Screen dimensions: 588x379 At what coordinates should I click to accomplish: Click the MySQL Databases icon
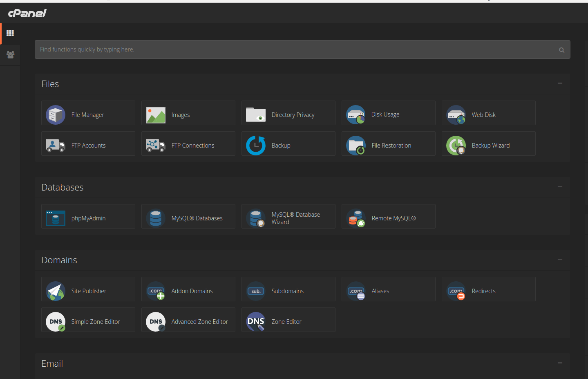tap(156, 218)
